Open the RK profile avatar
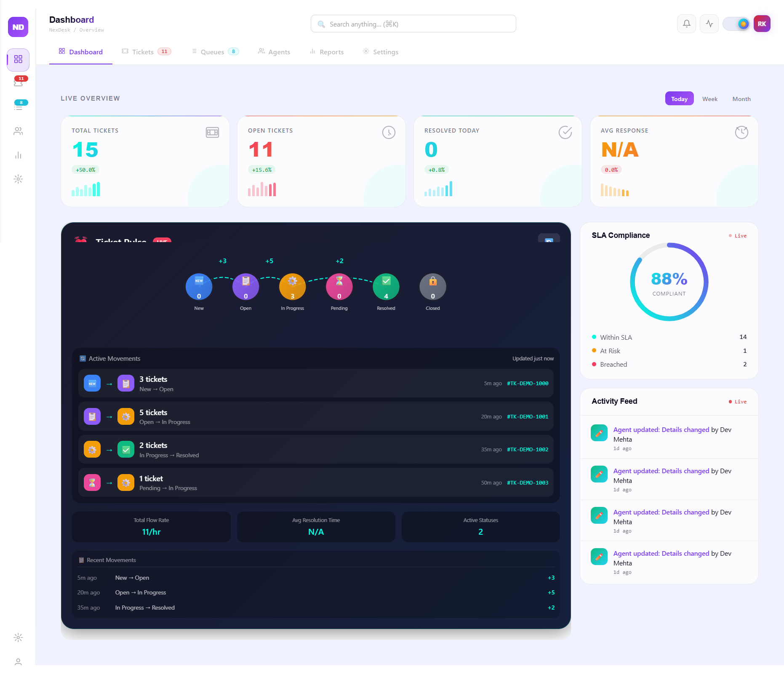Screen dimensions: 784x677 [x=762, y=24]
